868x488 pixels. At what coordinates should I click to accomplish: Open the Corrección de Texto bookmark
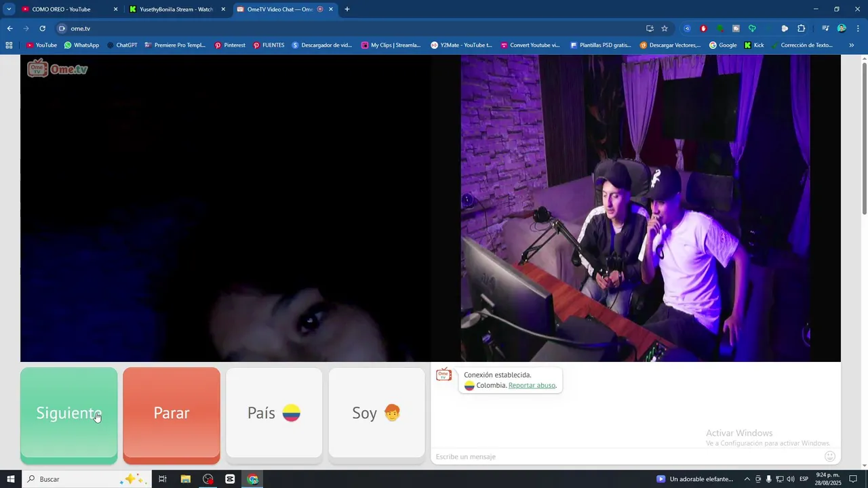802,45
